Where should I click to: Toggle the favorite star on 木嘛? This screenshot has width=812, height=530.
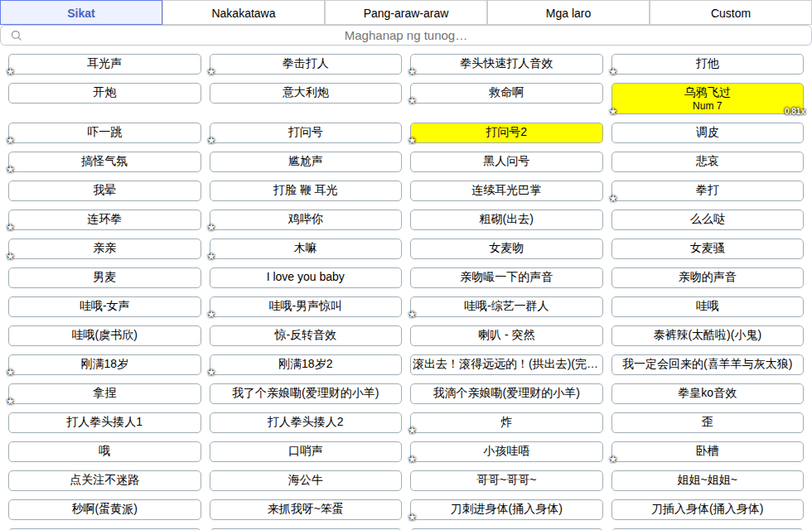point(211,257)
